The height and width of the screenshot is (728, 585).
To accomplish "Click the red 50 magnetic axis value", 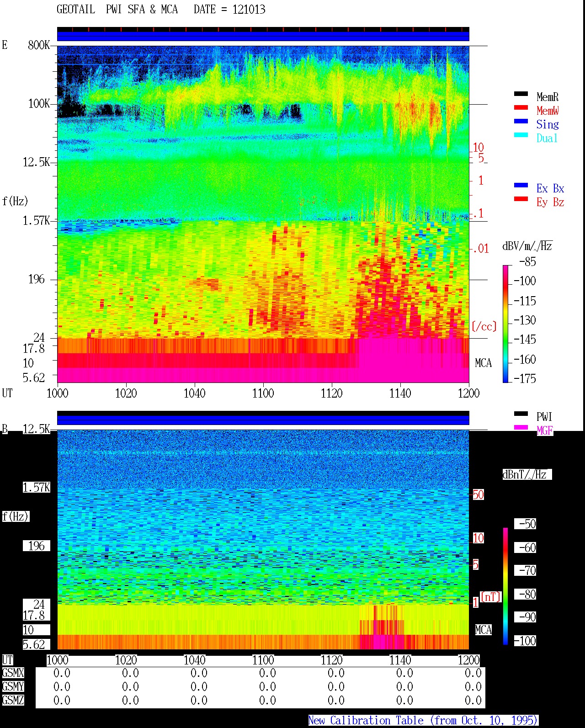I will point(478,494).
